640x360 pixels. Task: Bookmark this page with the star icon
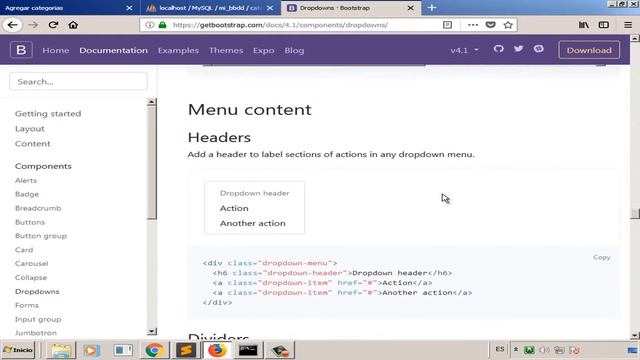point(508,25)
